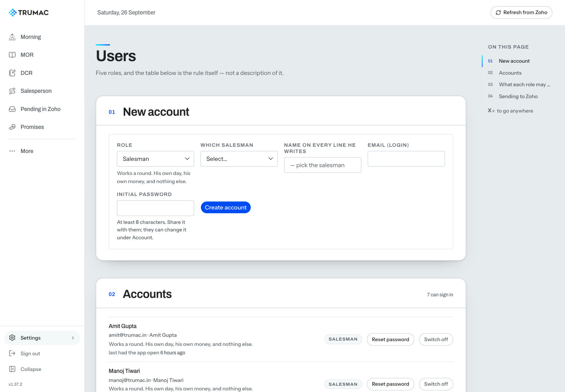The image size is (565, 392).
Task: Click the Email (login) input field
Action: pyautogui.click(x=406, y=159)
